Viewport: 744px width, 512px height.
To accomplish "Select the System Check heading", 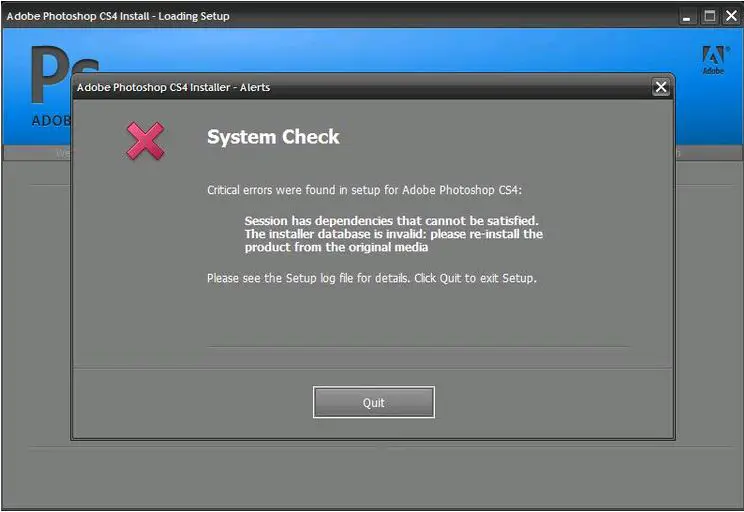I will tap(273, 137).
